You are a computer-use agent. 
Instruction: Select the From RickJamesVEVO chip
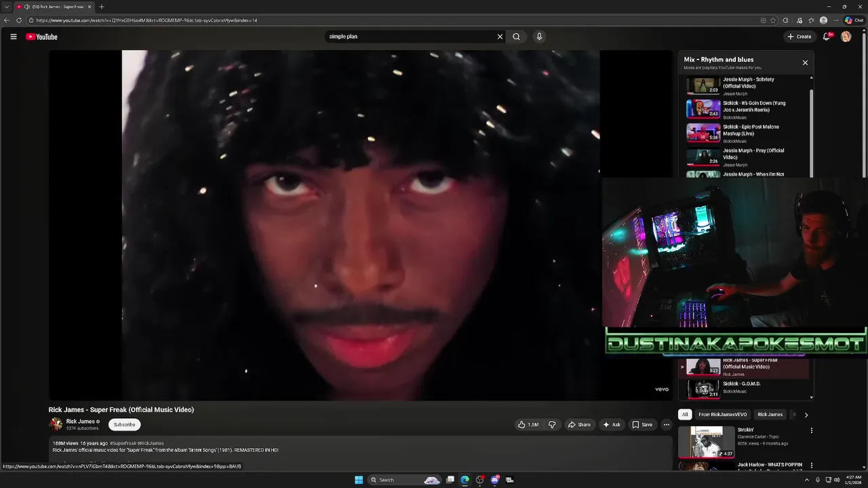point(722,415)
